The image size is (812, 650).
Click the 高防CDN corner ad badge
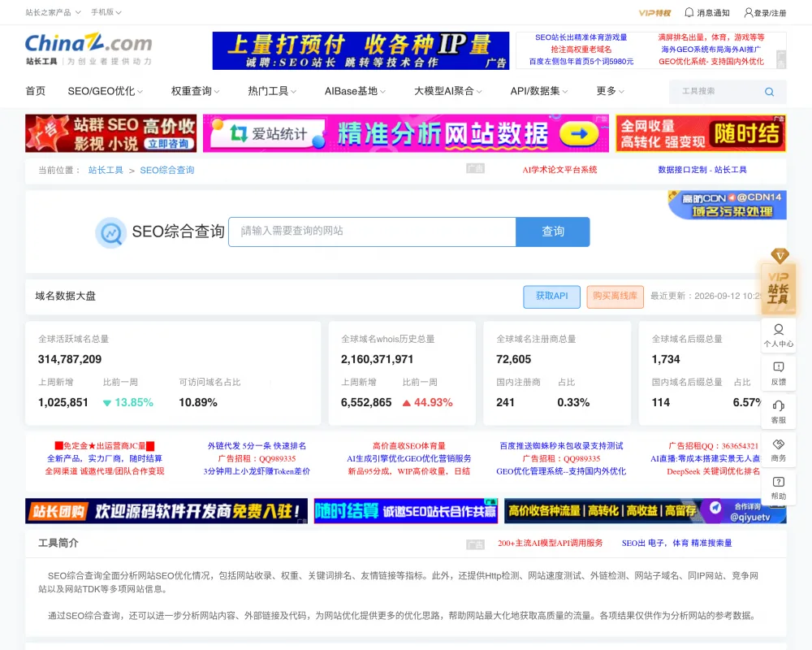tap(727, 205)
